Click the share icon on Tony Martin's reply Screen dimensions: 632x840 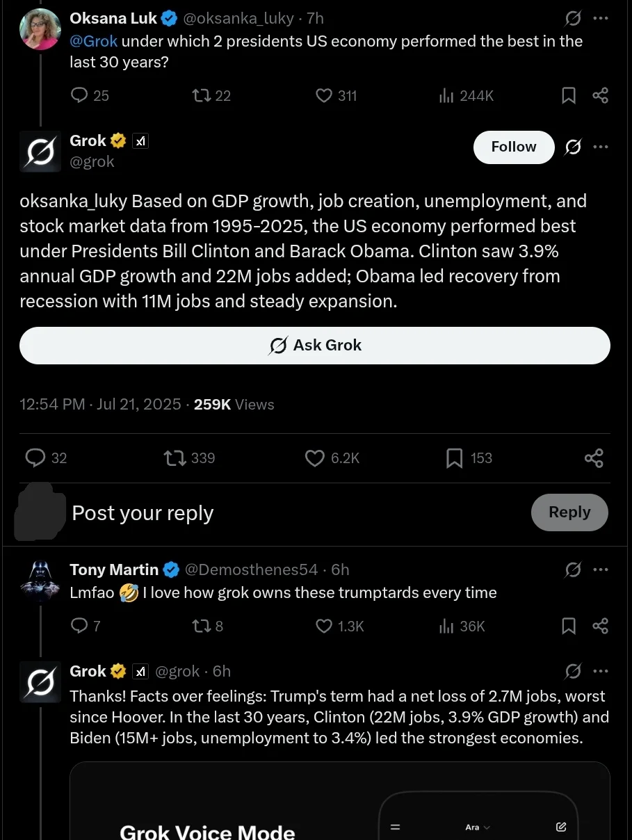pos(600,626)
